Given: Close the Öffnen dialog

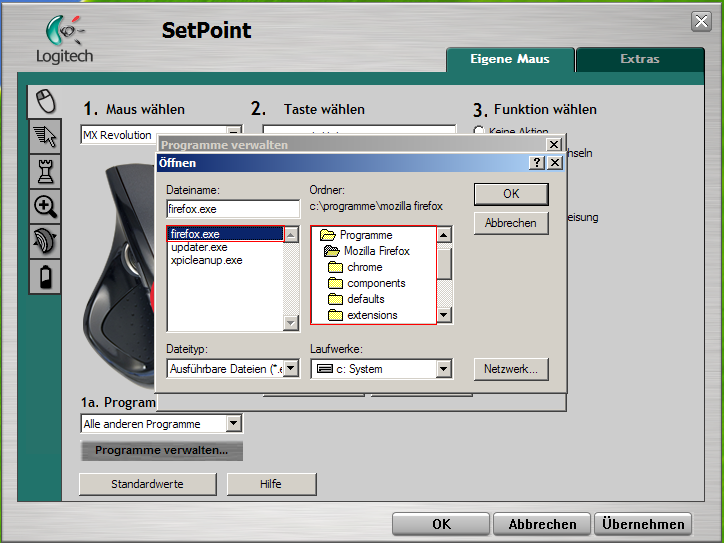Looking at the screenshot, I should (555, 163).
